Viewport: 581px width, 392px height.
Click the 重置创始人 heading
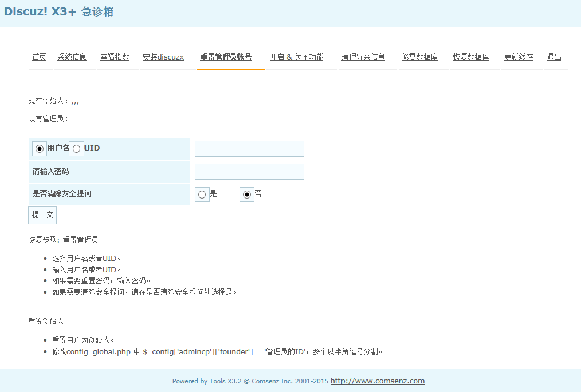tap(46, 321)
